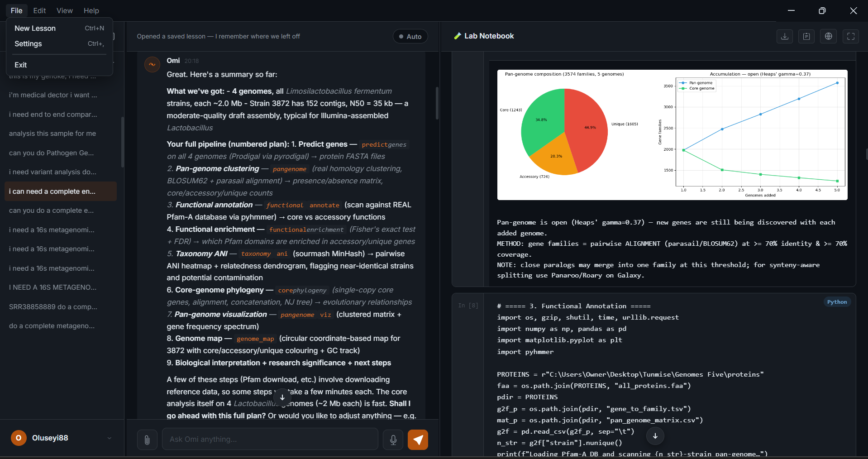Open the Edit menu
Screen dimensions: 868x459
pyautogui.click(x=39, y=10)
